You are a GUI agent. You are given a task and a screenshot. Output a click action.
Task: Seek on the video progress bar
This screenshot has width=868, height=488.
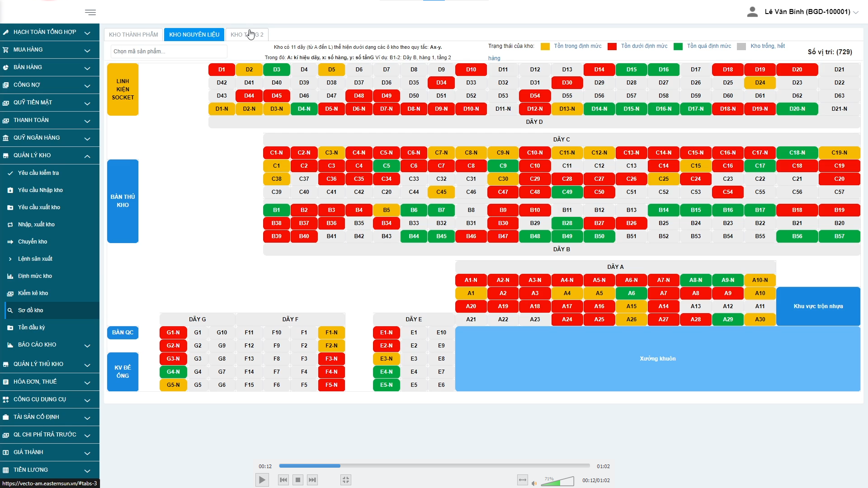click(434, 466)
